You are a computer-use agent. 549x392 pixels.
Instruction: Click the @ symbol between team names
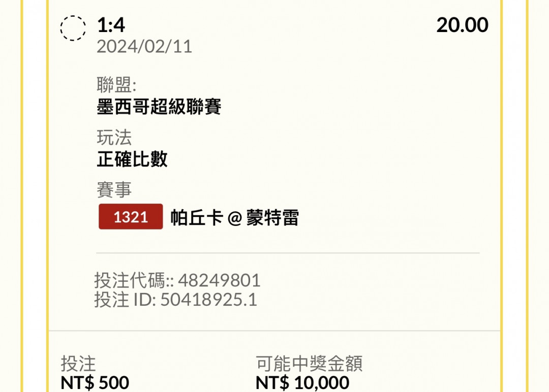234,218
